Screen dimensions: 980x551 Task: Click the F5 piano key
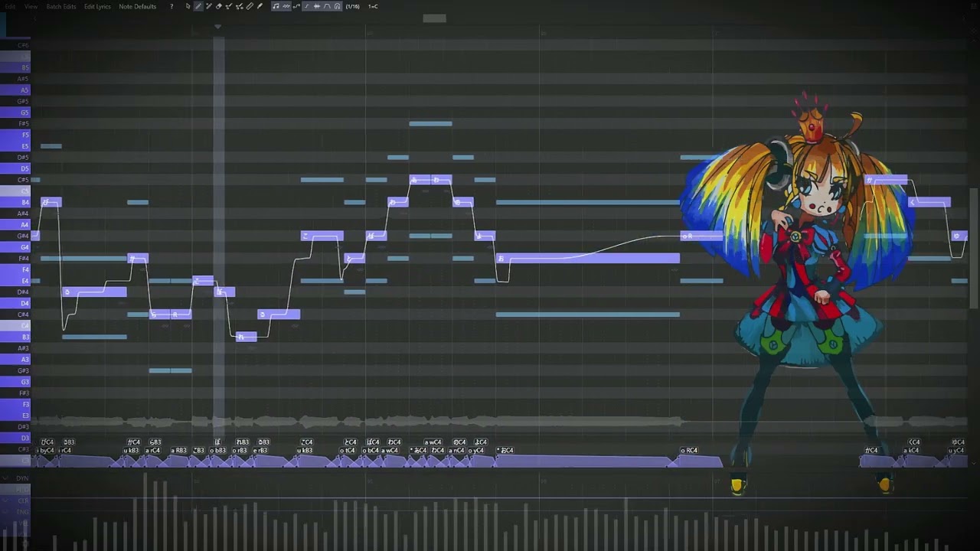click(x=15, y=135)
